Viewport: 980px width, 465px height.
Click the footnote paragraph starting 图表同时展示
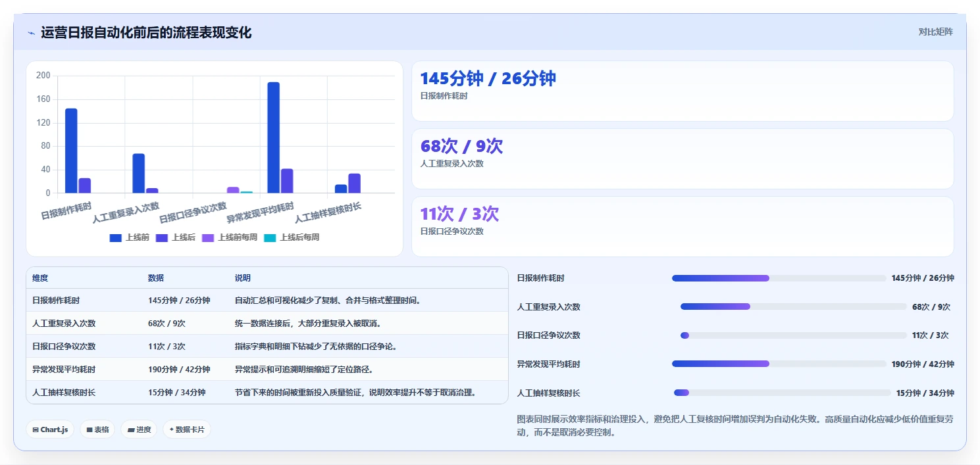point(735,426)
